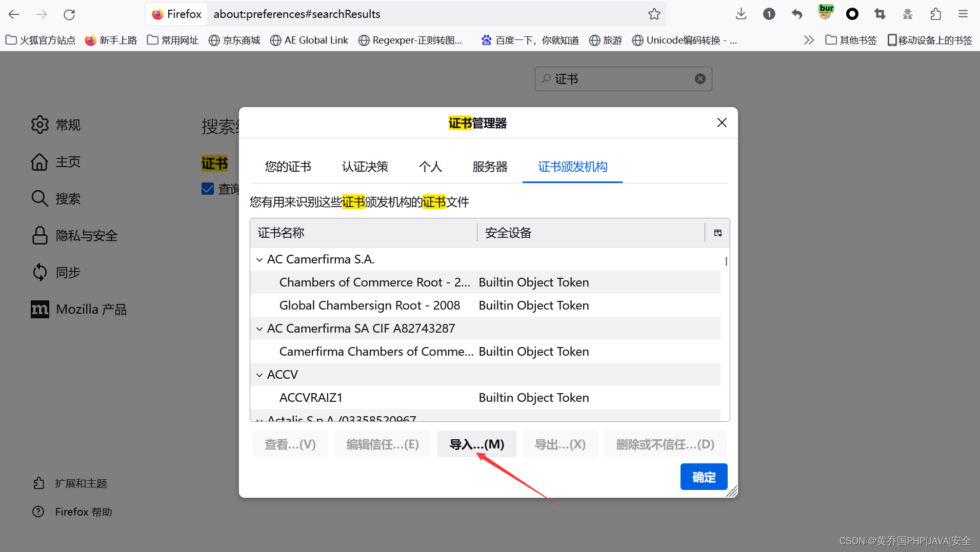Click the undo-arrow toolbar icon
This screenshot has height=552, width=980.
(x=796, y=14)
